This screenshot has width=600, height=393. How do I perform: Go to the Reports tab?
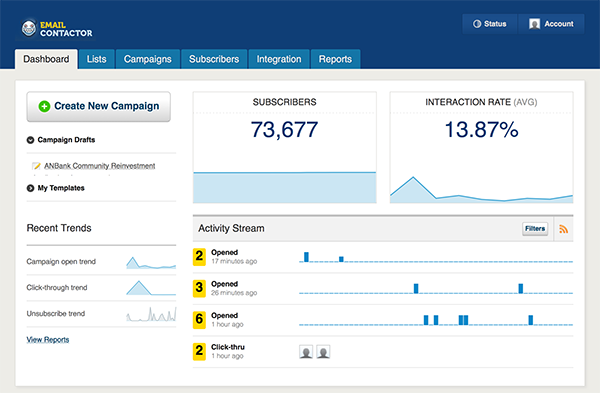pyautogui.click(x=335, y=59)
